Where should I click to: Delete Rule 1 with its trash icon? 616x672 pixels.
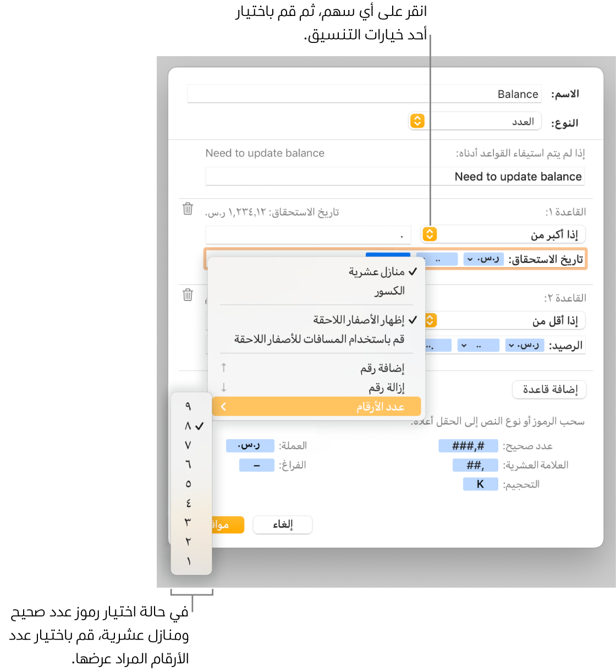pos(188,209)
